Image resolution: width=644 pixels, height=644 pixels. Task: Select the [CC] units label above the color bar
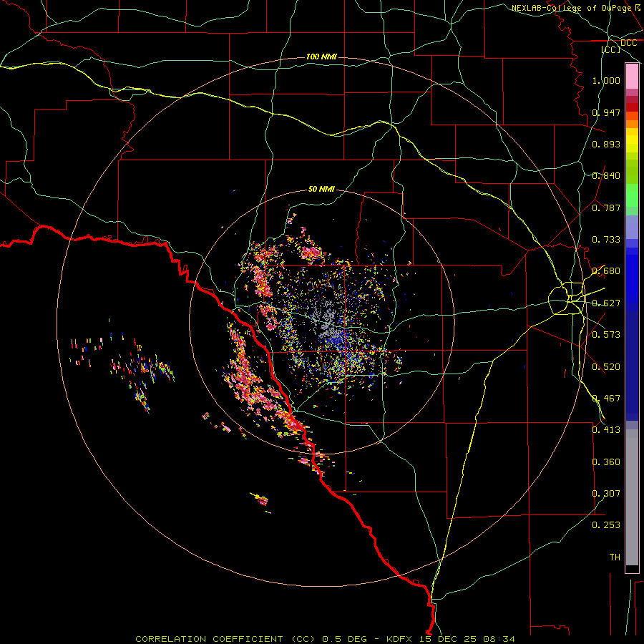(x=611, y=49)
